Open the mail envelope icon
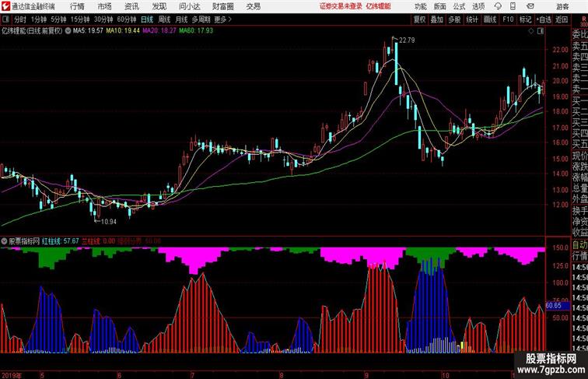The height and width of the screenshot is (379, 588). (x=530, y=6)
